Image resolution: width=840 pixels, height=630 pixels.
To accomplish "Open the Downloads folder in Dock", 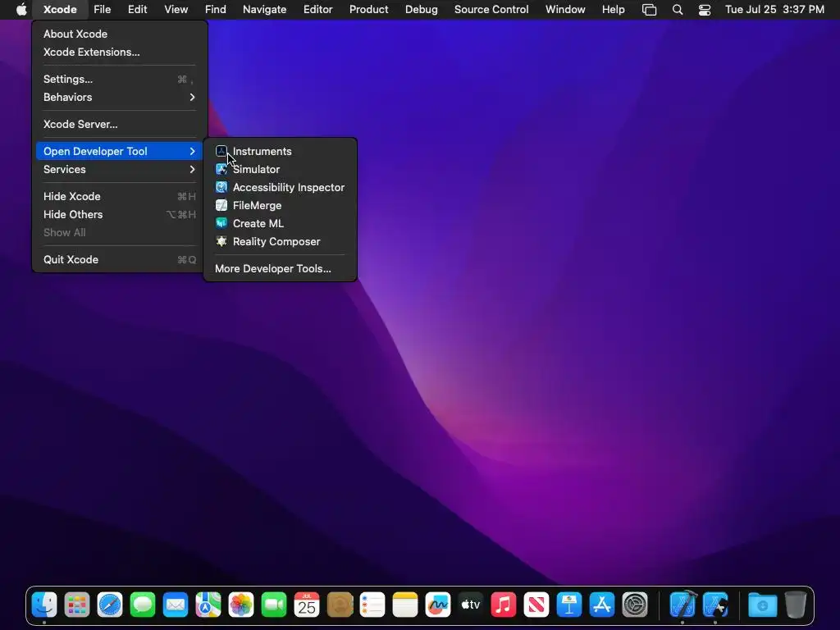I will pos(762,605).
